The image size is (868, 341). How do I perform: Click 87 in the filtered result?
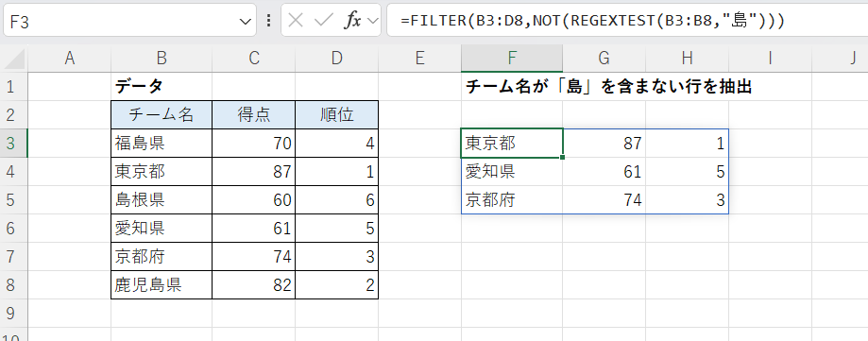(604, 143)
